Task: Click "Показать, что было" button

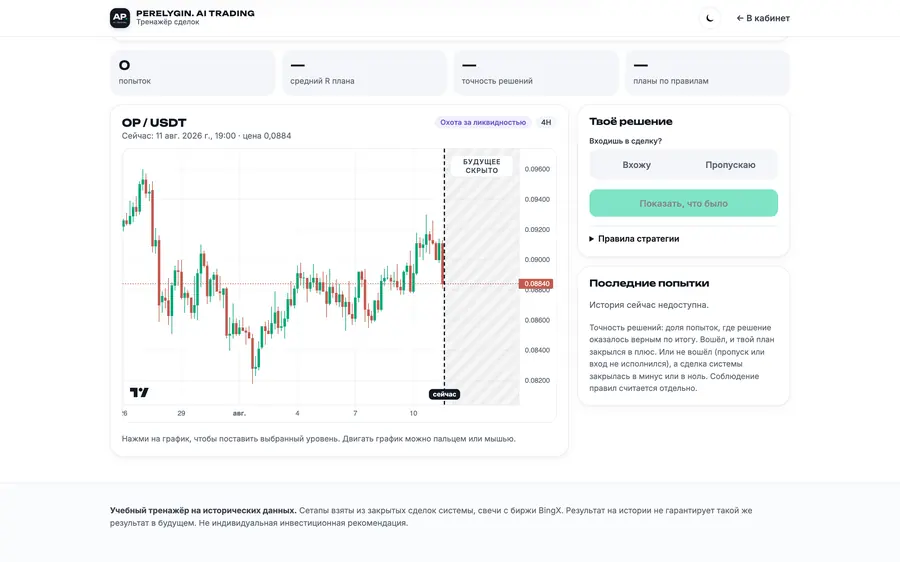Action: pos(684,203)
